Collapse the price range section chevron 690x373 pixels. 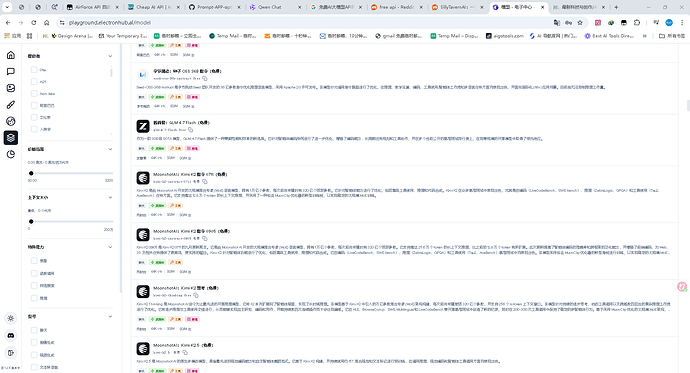point(110,149)
